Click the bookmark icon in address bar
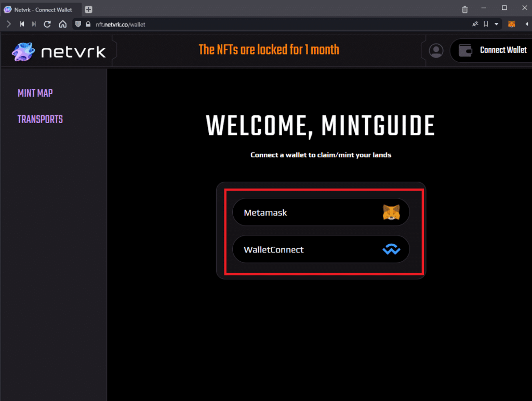This screenshot has width=532, height=401. 486,24
